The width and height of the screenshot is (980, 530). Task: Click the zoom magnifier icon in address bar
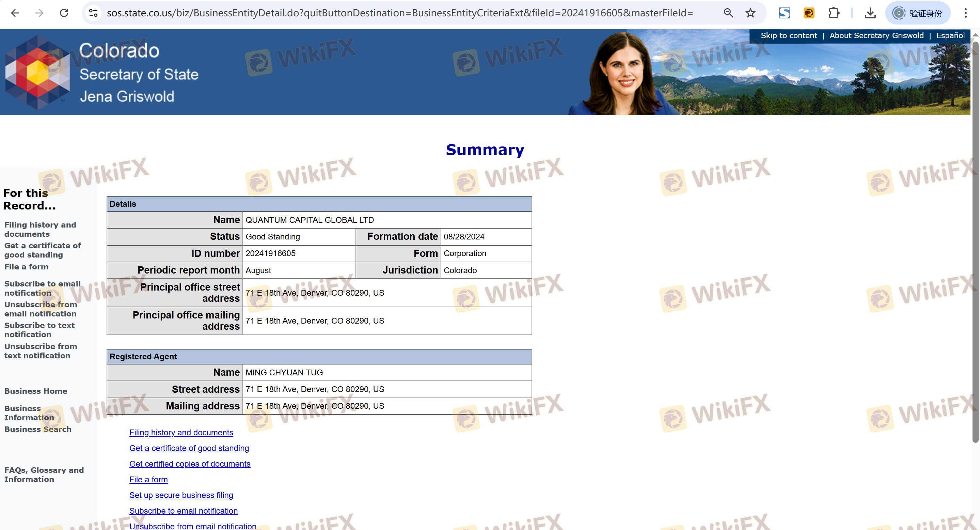coord(728,13)
